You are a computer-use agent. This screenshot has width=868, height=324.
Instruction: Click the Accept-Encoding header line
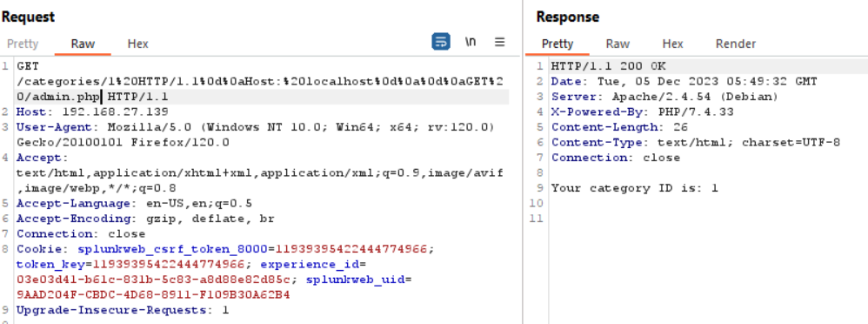tap(145, 219)
